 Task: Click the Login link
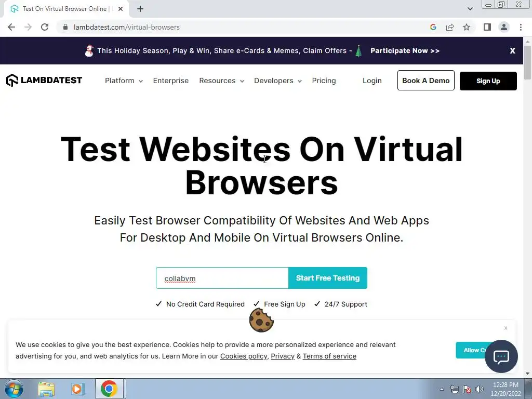[x=372, y=81]
